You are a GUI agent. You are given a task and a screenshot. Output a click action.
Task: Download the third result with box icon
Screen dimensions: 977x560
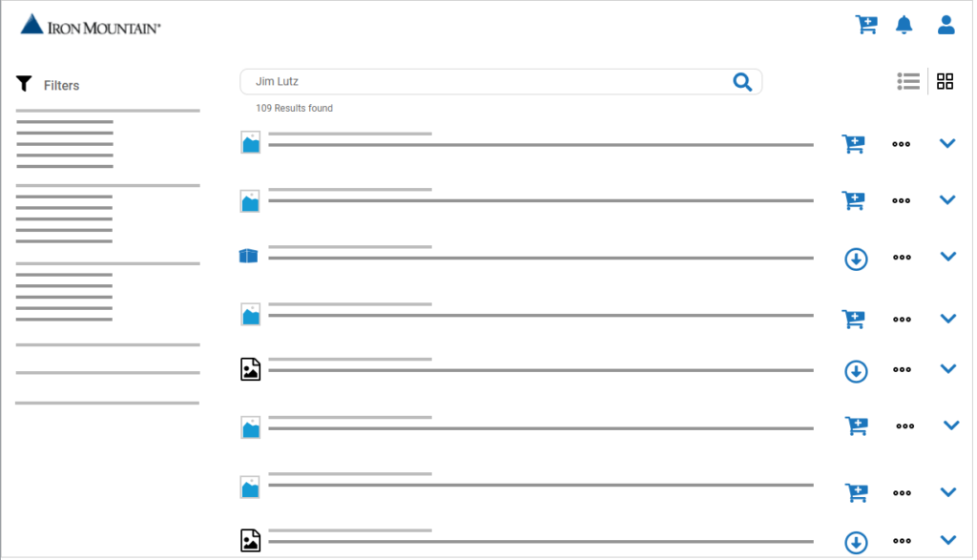point(856,259)
